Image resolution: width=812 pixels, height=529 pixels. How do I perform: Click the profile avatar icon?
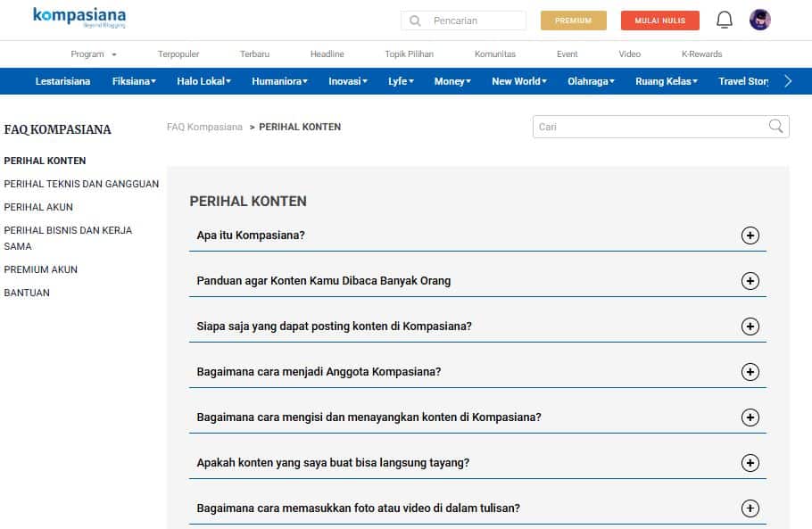coord(760,18)
